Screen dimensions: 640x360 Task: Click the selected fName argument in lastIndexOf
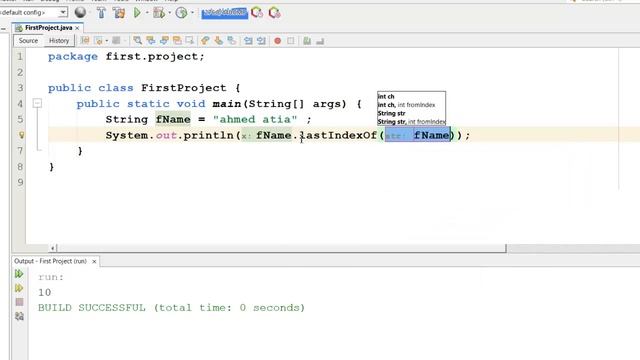click(x=431, y=135)
